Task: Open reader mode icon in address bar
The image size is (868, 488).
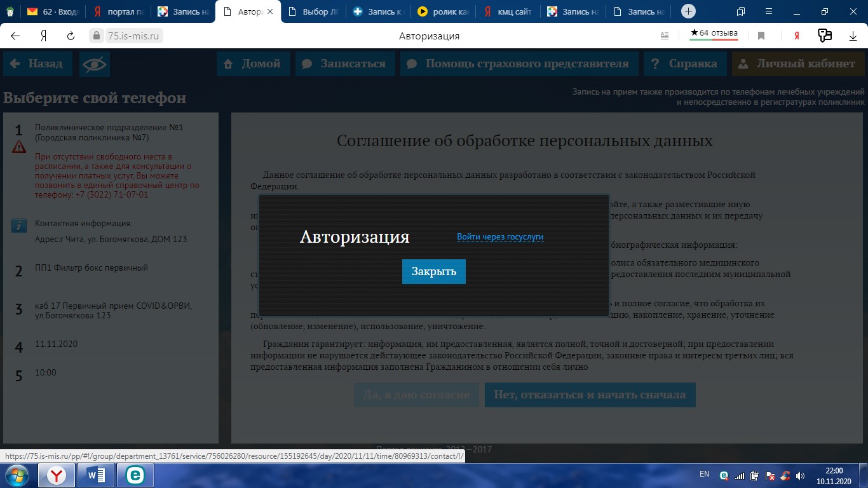Action: (665, 36)
